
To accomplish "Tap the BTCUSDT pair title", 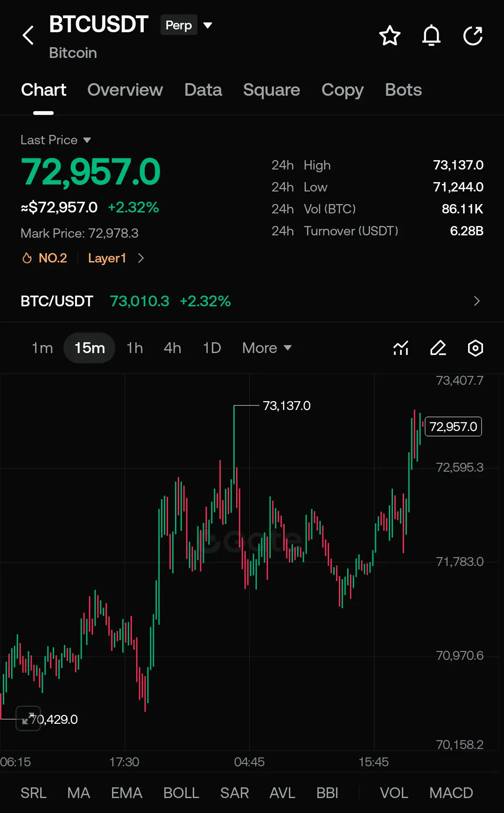I will click(x=99, y=24).
